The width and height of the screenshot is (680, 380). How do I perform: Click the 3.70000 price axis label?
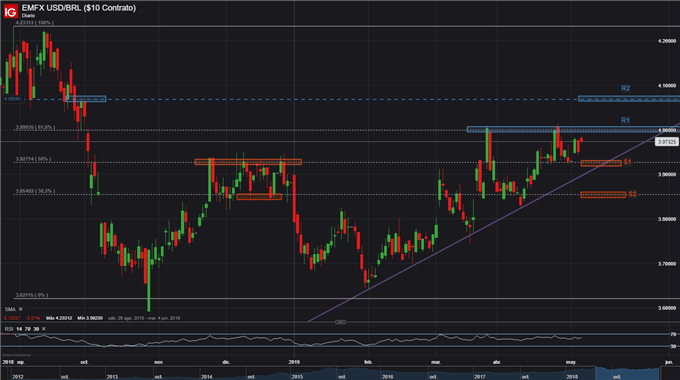pyautogui.click(x=667, y=263)
